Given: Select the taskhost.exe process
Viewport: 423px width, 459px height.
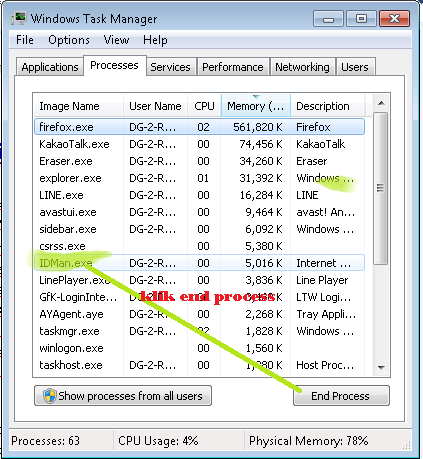Looking at the screenshot, I should coord(199,365).
